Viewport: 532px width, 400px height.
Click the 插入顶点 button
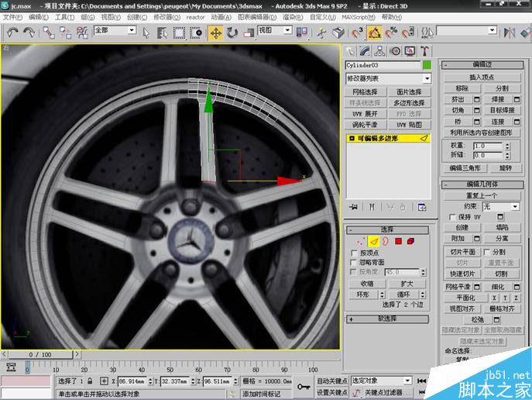(x=482, y=78)
